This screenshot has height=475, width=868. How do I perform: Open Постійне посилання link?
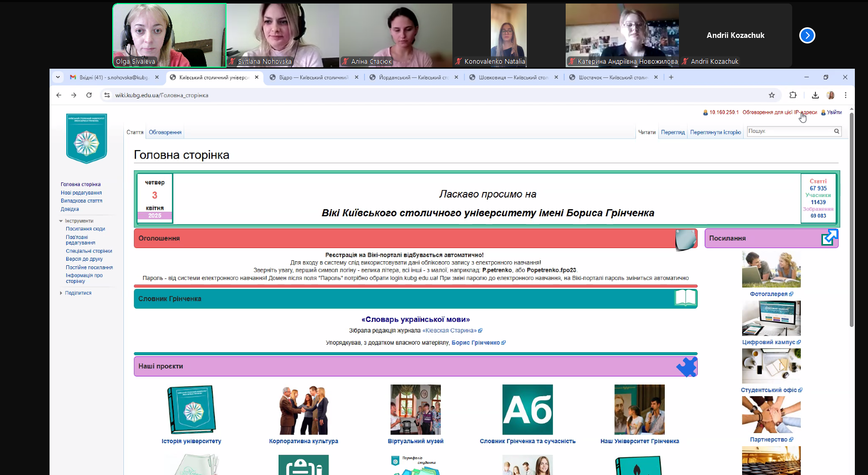point(89,267)
